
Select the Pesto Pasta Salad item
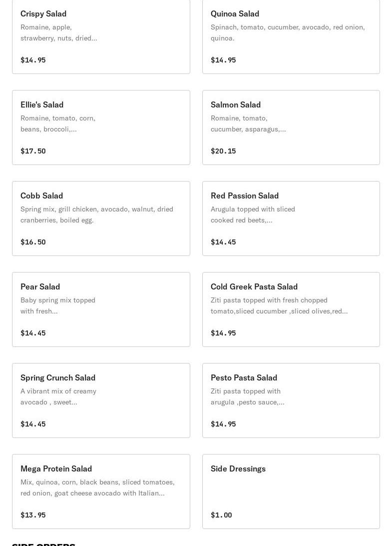(291, 400)
